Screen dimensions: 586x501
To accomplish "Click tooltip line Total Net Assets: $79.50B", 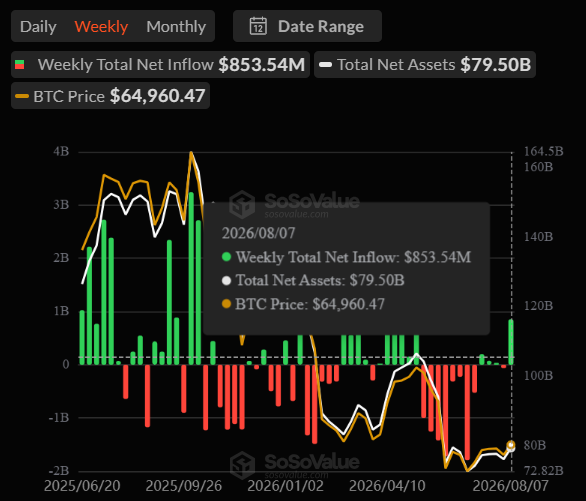I will (x=313, y=280).
